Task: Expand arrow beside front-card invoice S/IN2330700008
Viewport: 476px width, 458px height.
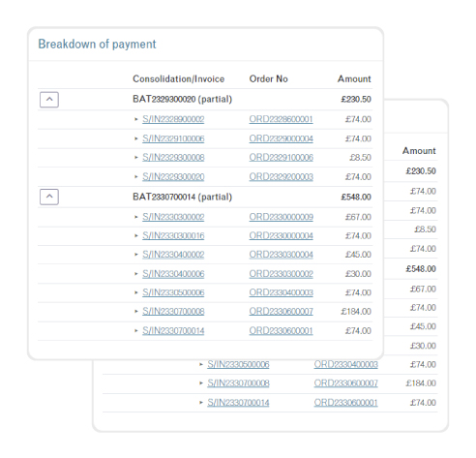Action: (136, 312)
